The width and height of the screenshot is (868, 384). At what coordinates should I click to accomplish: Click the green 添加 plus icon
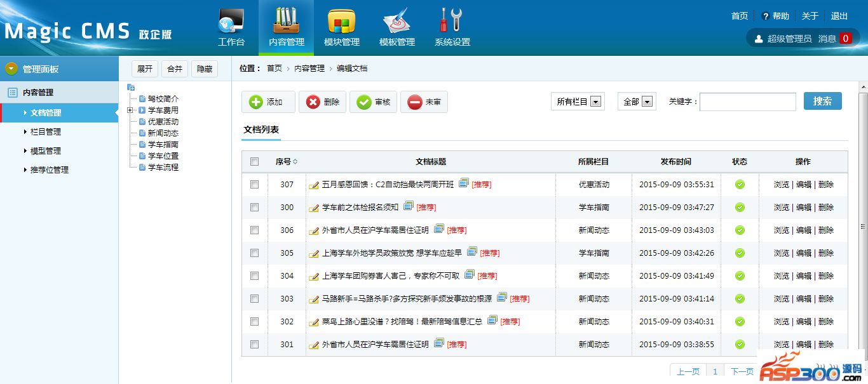tap(255, 102)
